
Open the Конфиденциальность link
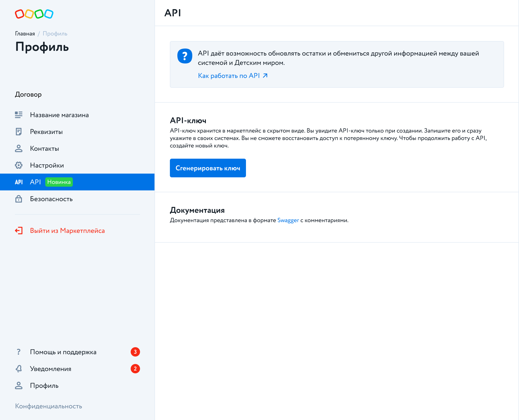[x=49, y=406]
